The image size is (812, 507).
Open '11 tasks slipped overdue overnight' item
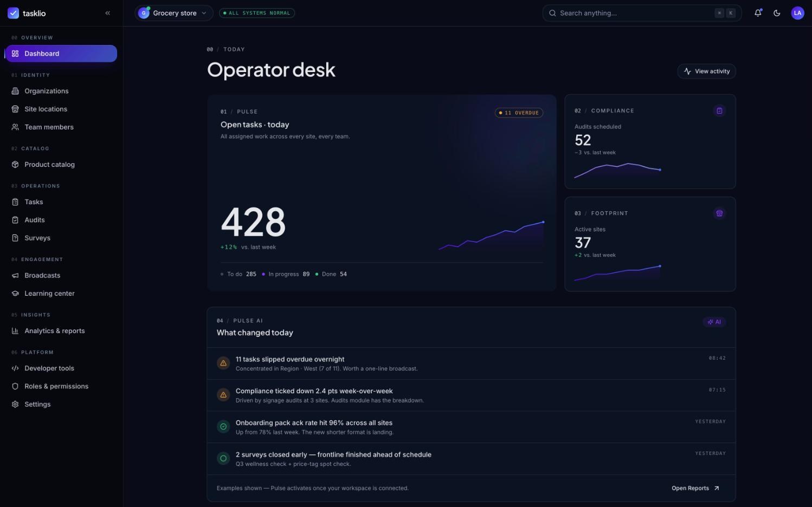tap(471, 363)
